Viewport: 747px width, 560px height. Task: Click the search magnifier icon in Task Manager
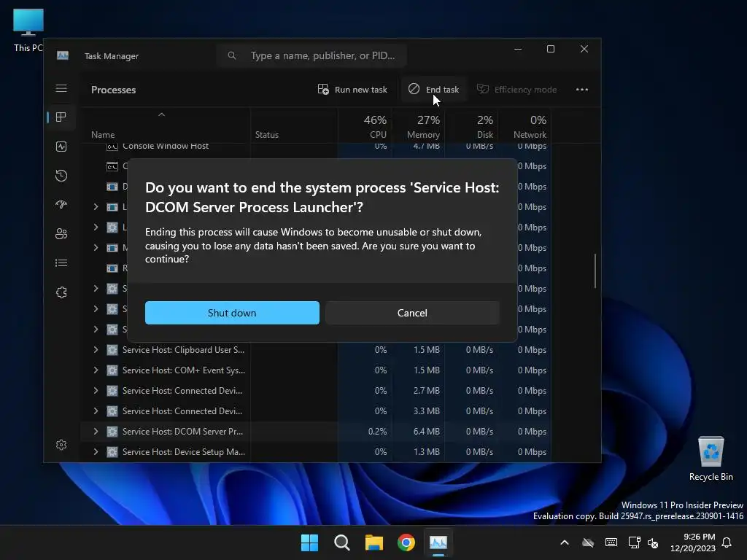click(231, 55)
